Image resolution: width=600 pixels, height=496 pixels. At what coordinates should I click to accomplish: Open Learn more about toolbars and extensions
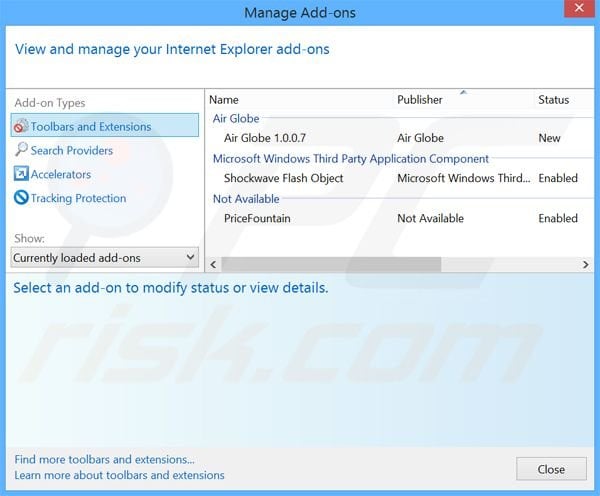119,475
